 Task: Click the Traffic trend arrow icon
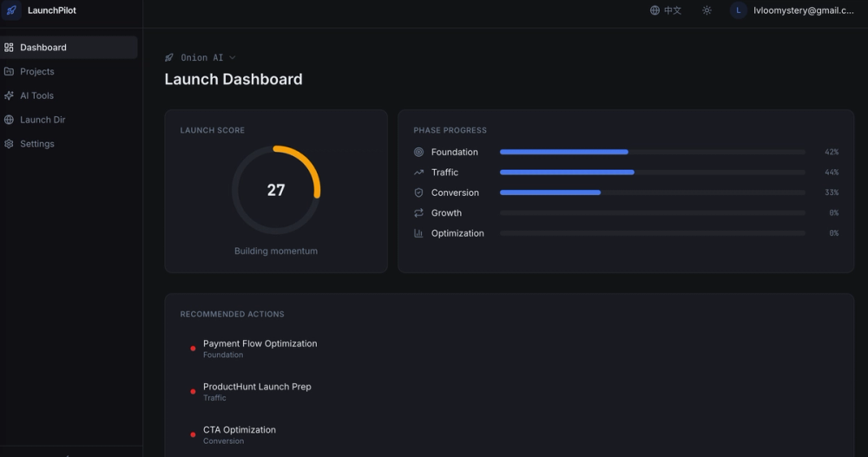[418, 173]
